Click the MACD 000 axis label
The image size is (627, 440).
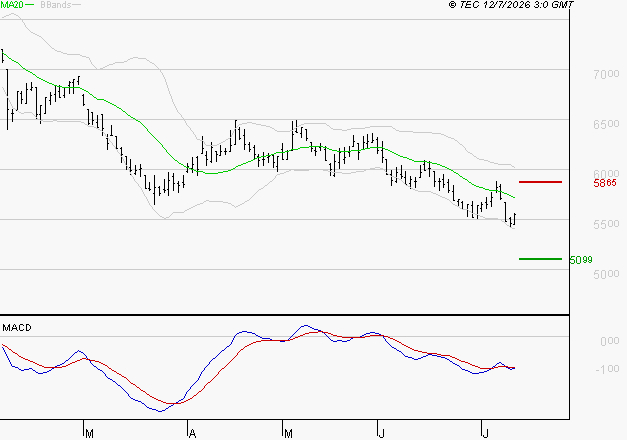pos(609,341)
